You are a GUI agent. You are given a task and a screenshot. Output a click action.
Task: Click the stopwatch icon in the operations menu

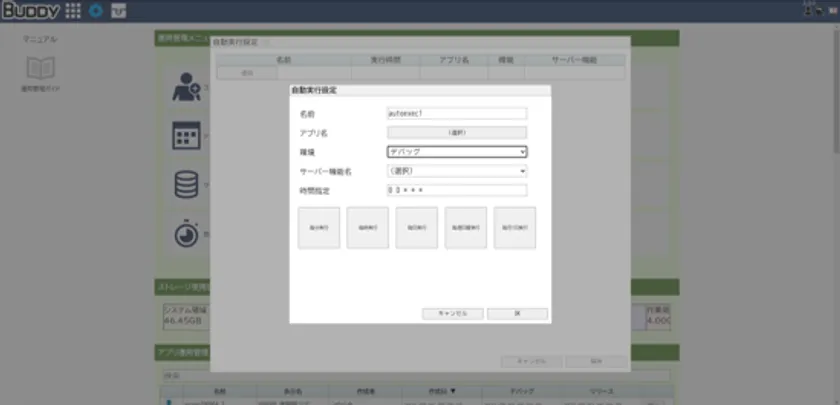[186, 233]
